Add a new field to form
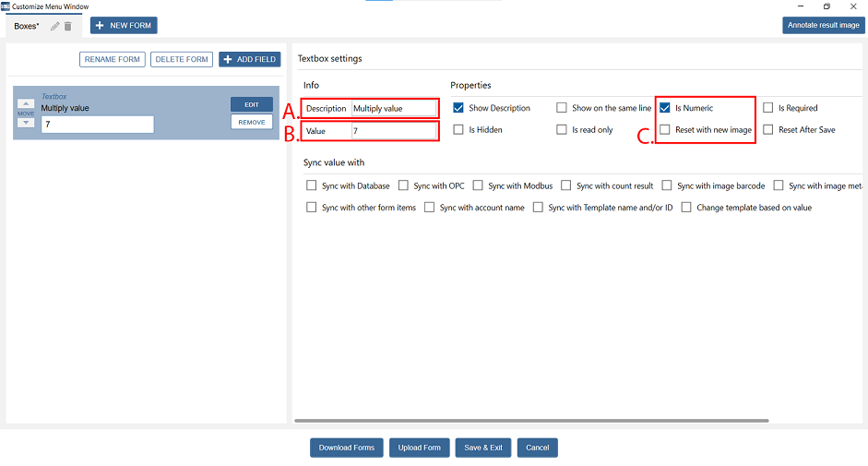This screenshot has width=868, height=466. [249, 59]
